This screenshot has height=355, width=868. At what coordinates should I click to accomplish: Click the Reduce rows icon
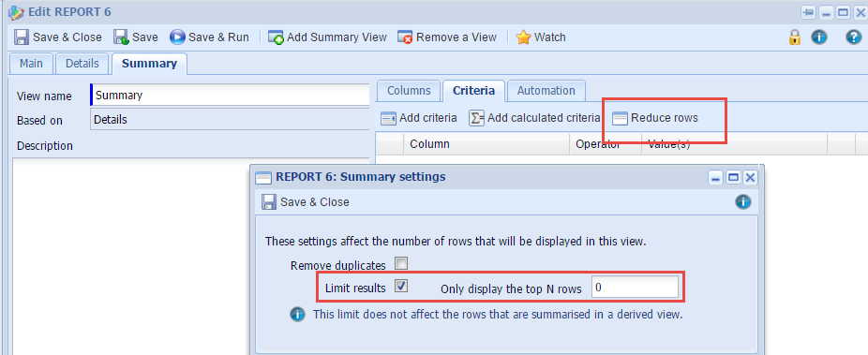[x=620, y=118]
